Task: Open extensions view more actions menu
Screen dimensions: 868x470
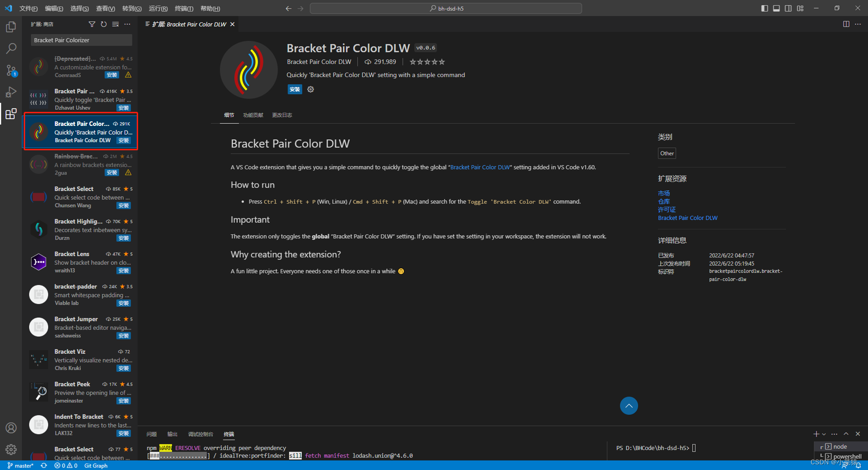Action: pyautogui.click(x=127, y=24)
